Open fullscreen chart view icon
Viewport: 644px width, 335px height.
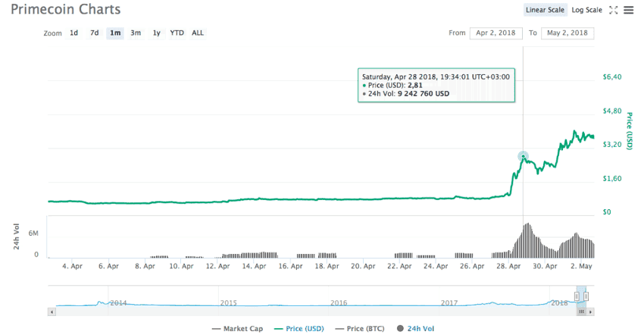tap(614, 10)
